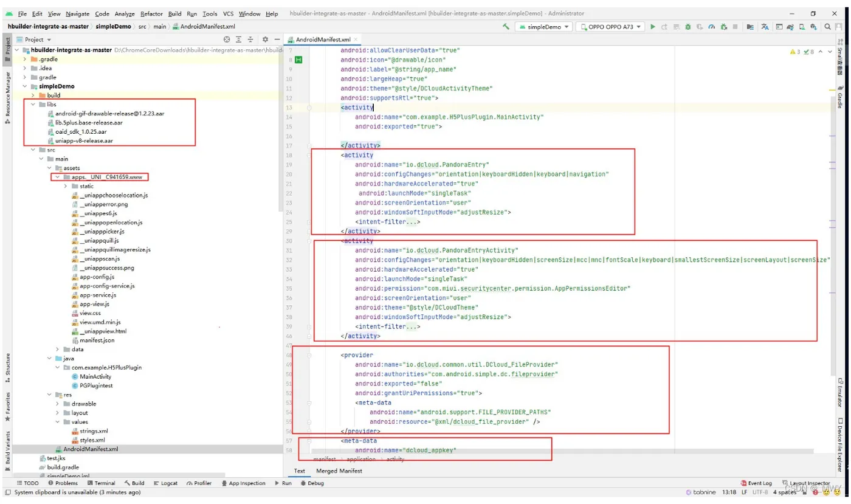851x504 pixels.
Task: Collapse the libs folder
Action: pos(33,105)
